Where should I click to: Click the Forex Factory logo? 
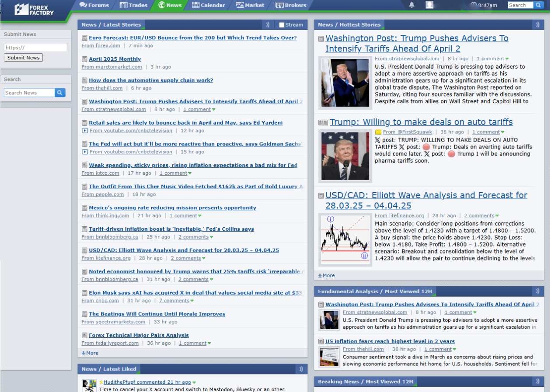[x=34, y=9]
